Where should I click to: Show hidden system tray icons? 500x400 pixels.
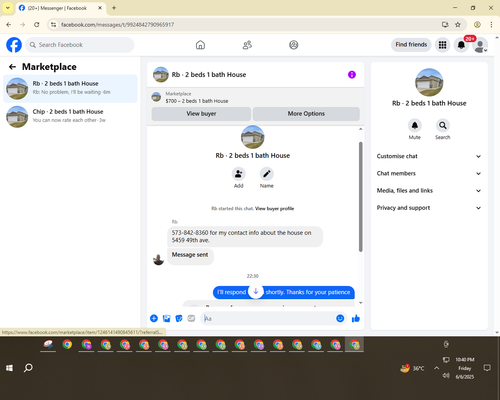(436, 368)
